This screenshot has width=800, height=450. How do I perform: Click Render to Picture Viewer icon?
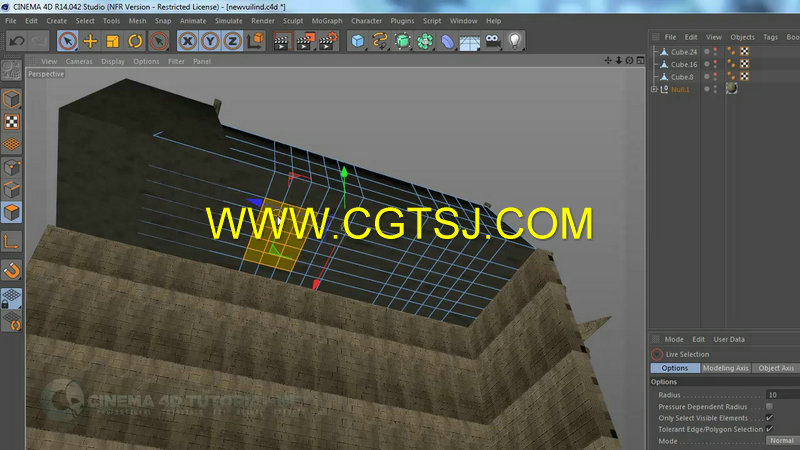[305, 41]
